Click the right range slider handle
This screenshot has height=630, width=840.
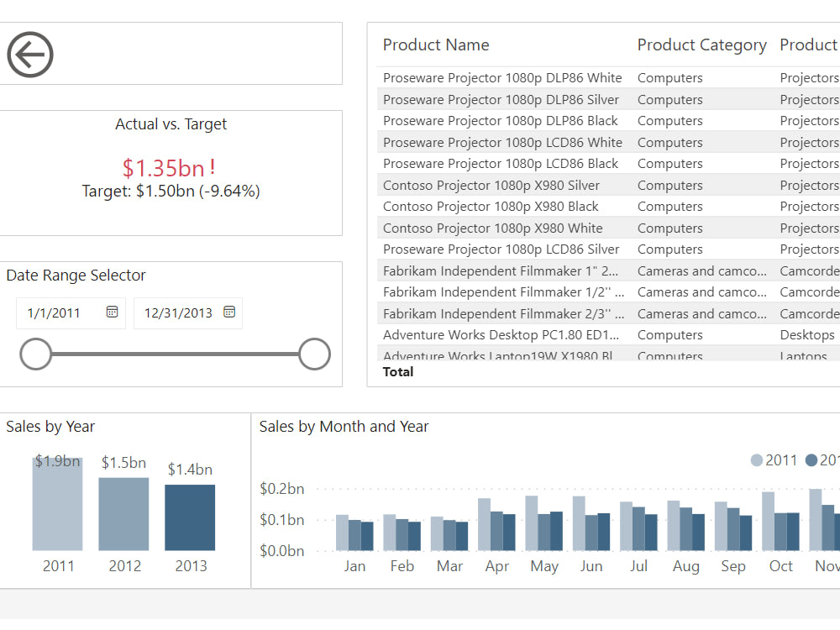[x=313, y=354]
